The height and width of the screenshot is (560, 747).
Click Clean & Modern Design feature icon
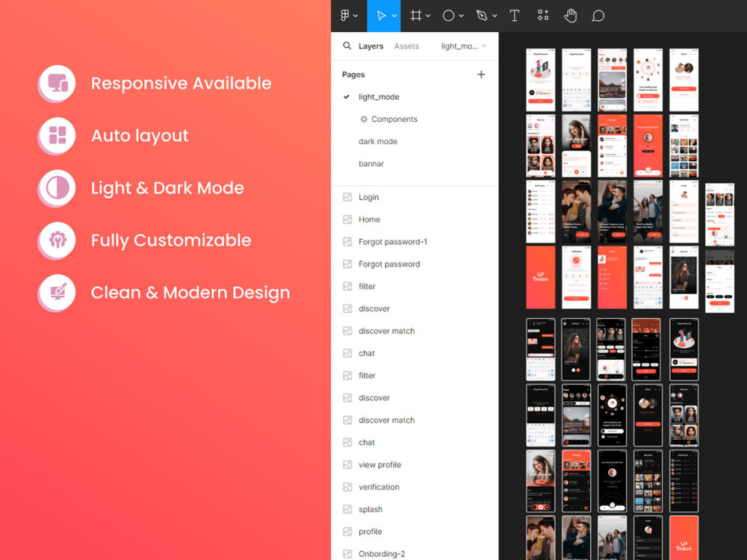pos(58,293)
